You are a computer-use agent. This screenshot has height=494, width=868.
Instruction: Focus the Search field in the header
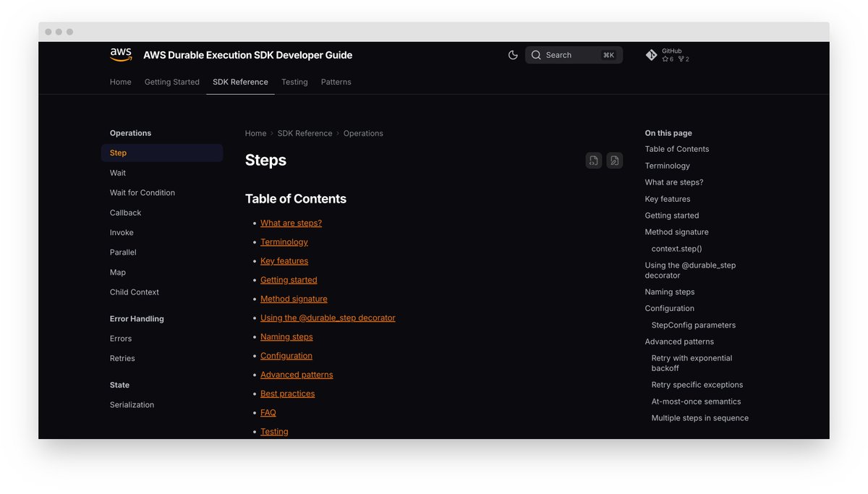pos(574,55)
